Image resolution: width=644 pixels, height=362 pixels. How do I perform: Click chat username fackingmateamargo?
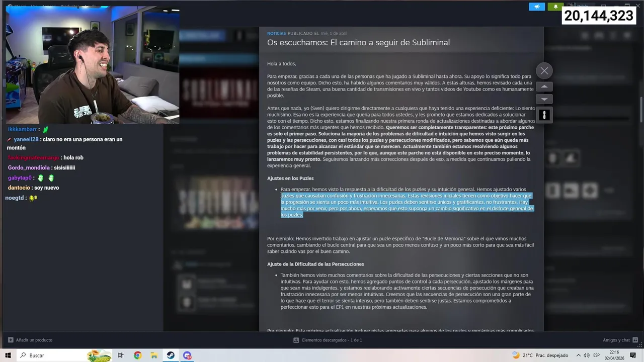(33, 157)
